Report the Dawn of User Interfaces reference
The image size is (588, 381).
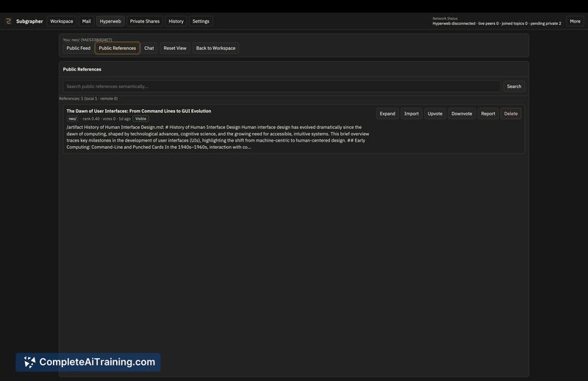[488, 114]
